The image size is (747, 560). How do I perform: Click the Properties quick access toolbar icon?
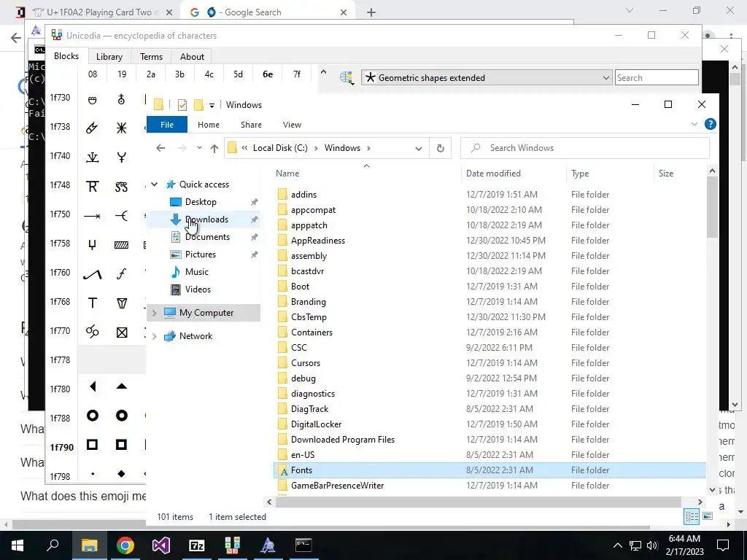tap(182, 105)
